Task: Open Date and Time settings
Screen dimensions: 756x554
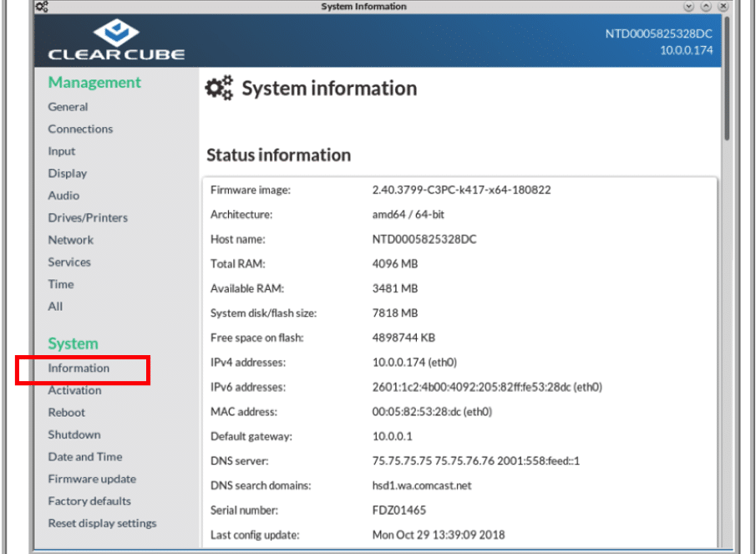Action: (85, 456)
